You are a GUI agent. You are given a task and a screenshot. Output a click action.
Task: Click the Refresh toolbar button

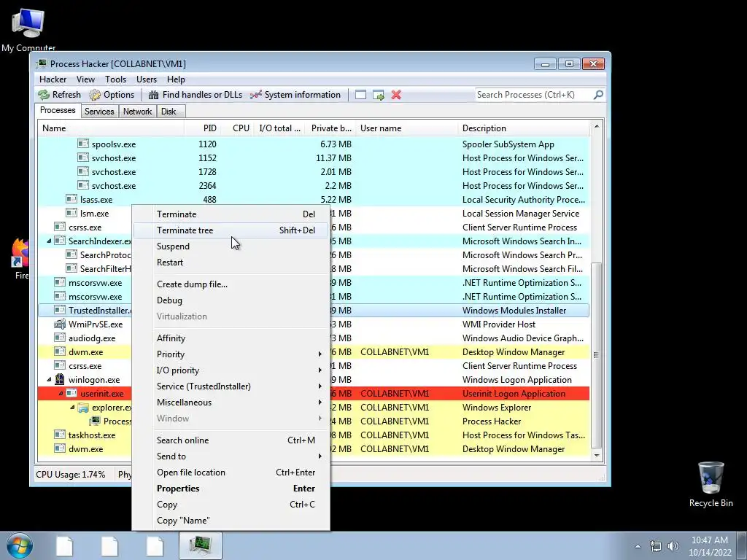tap(60, 95)
